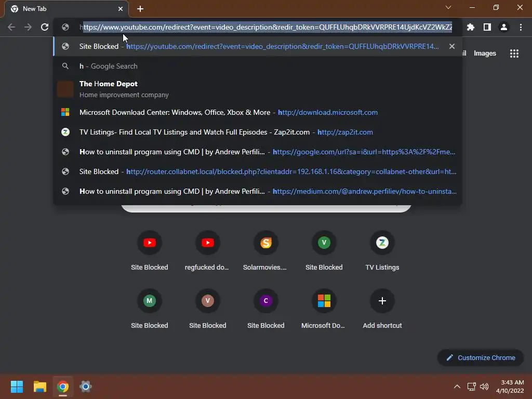Reload the page with the refresh icon
532x399 pixels.
(45, 27)
